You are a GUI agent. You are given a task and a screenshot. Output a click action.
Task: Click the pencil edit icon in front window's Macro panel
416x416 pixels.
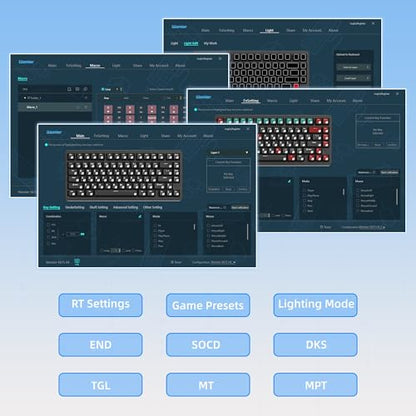[x=140, y=216]
